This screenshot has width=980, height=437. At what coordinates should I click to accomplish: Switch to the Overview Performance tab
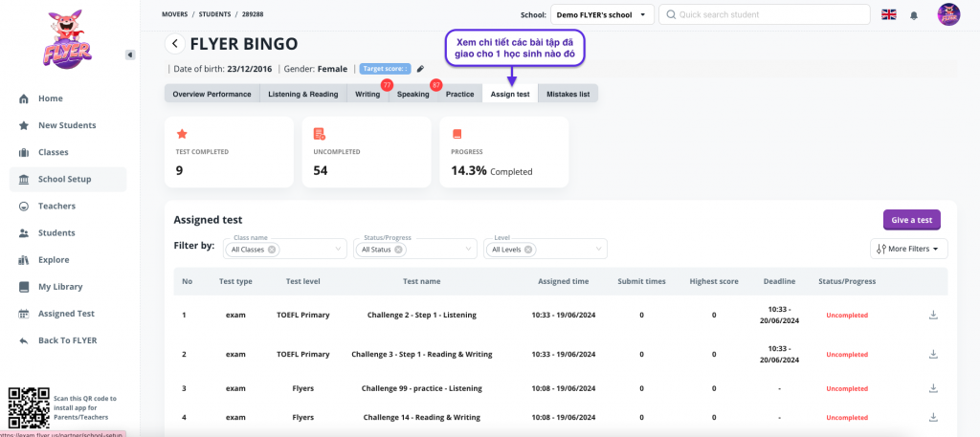point(212,94)
